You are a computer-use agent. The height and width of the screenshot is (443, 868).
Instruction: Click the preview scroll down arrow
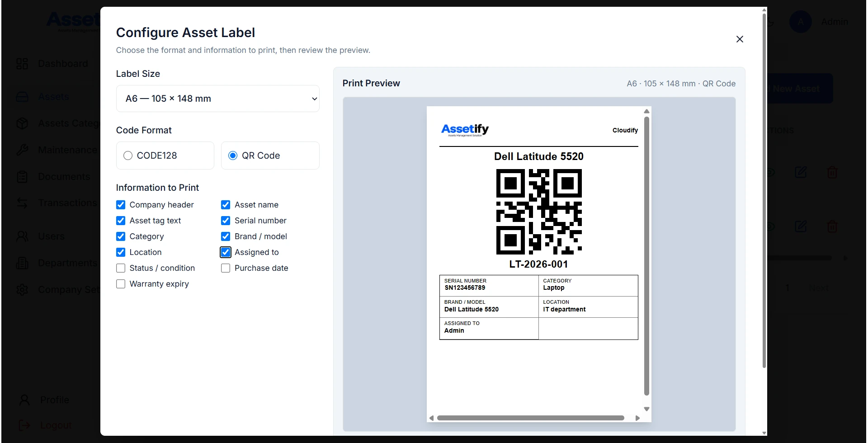pyautogui.click(x=646, y=409)
